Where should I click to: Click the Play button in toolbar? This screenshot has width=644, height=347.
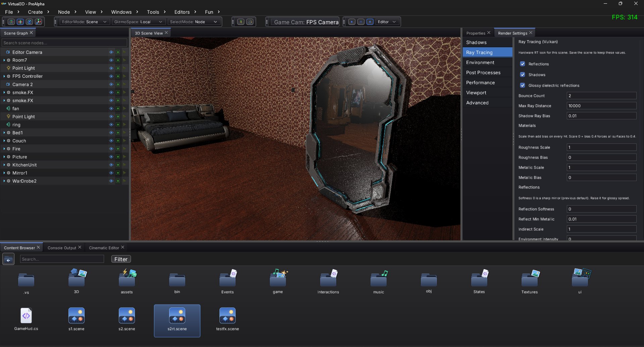[352, 22]
